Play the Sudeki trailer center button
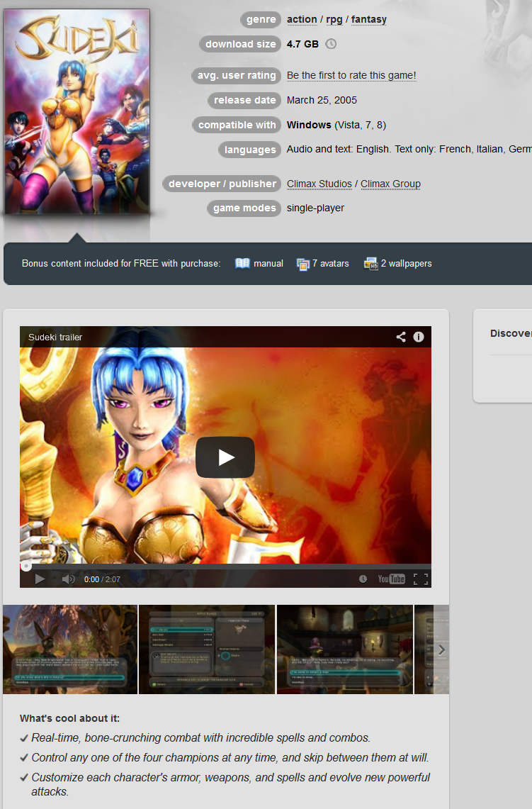Screen dimensions: 532x809 (225, 457)
